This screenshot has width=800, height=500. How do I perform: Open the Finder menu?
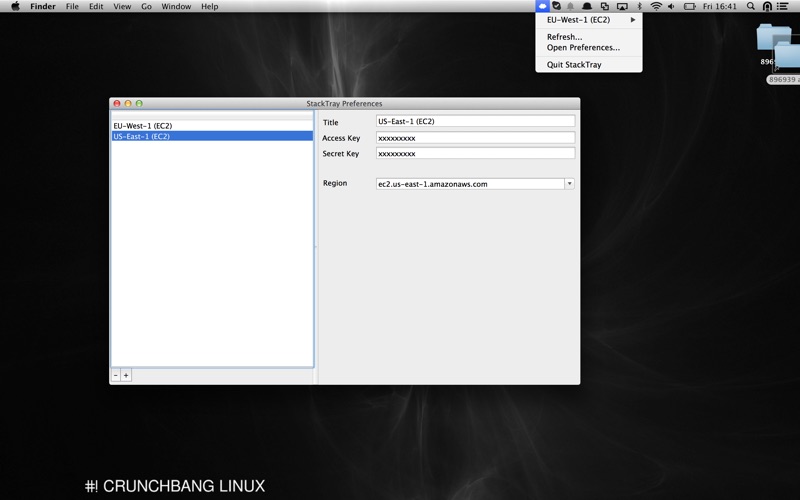pyautogui.click(x=43, y=6)
